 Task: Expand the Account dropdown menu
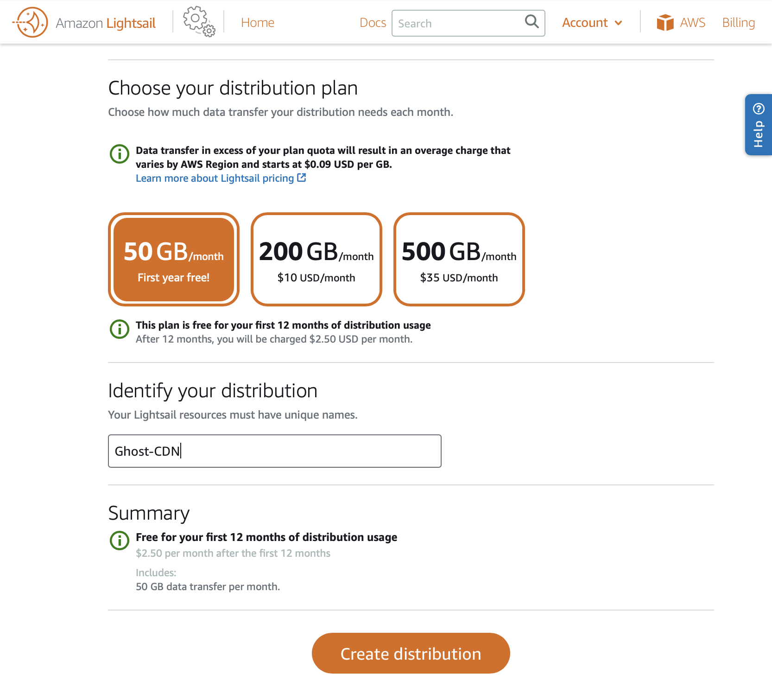(592, 23)
